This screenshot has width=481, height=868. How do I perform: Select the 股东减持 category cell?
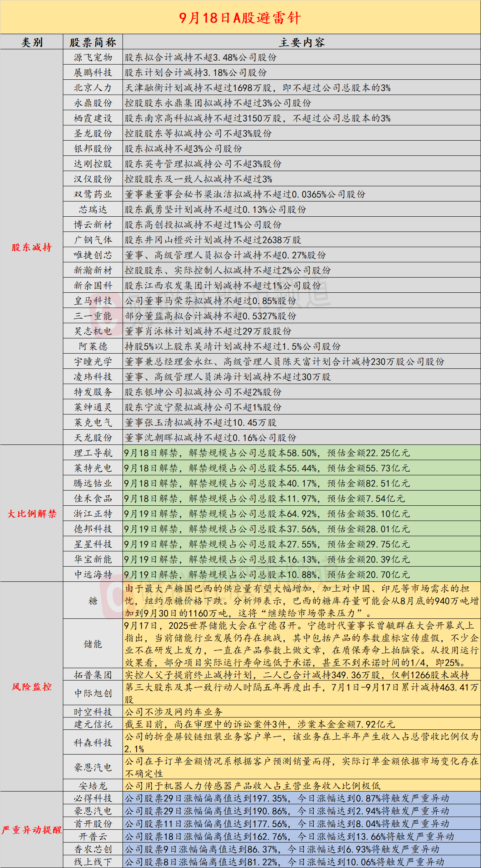point(32,247)
